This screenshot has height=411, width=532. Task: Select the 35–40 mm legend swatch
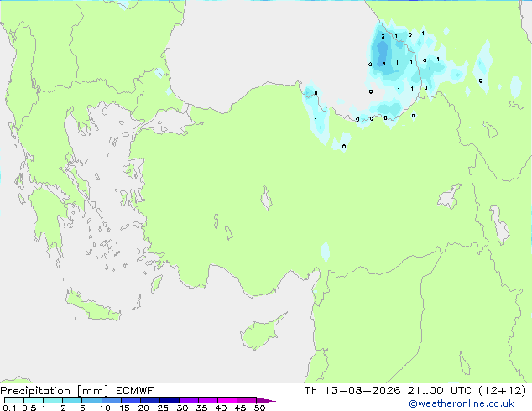(x=207, y=400)
